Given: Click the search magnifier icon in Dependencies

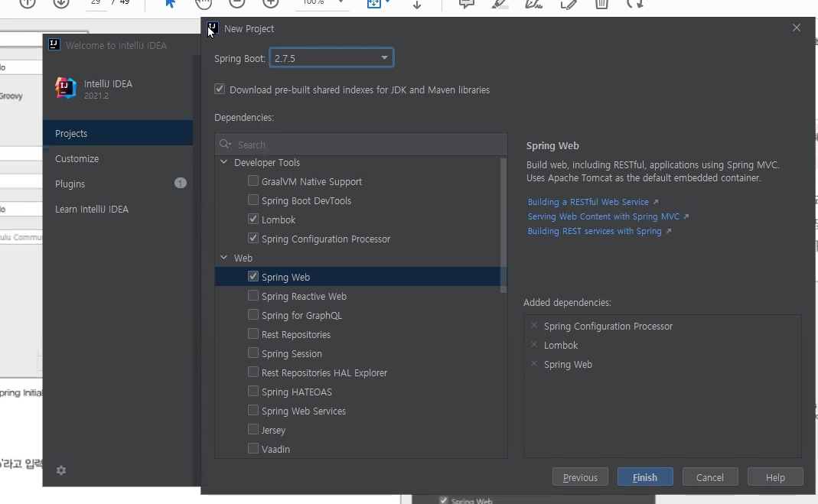Looking at the screenshot, I should pyautogui.click(x=226, y=145).
